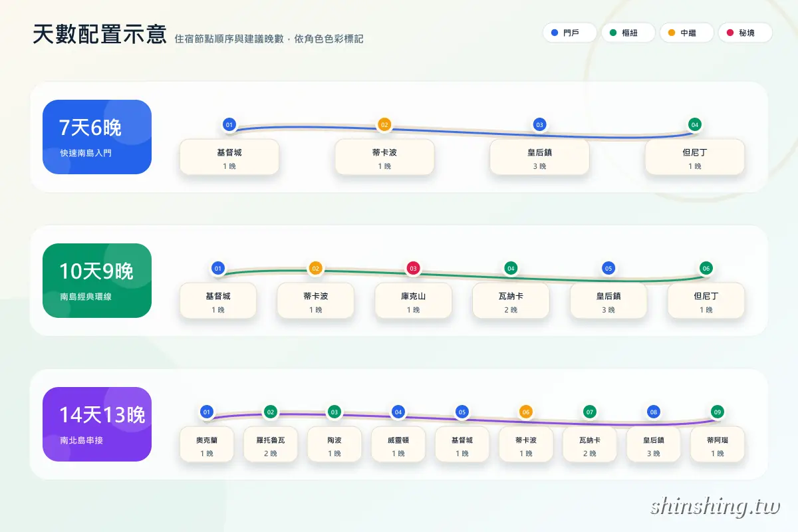Screen dimensions: 798x532
Task: Click the orange dot of 中繼 legend
Action: click(671, 33)
